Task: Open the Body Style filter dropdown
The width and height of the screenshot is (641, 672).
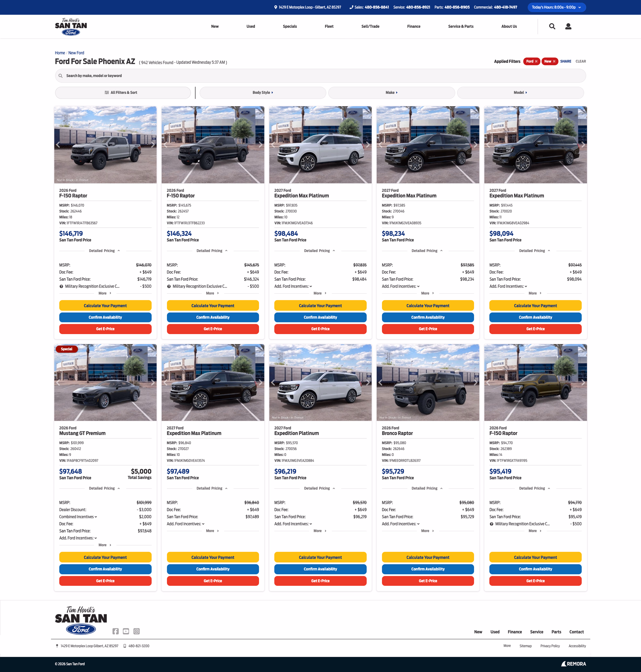Action: point(263,93)
